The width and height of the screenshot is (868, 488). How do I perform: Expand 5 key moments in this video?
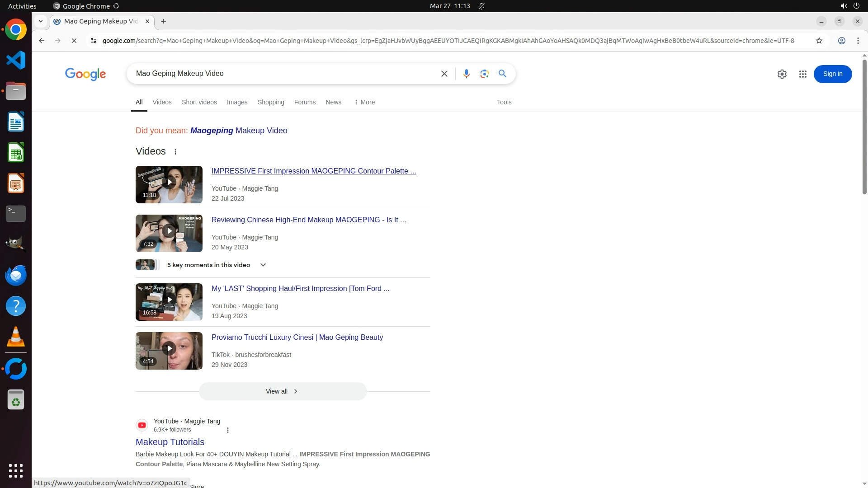tap(263, 265)
